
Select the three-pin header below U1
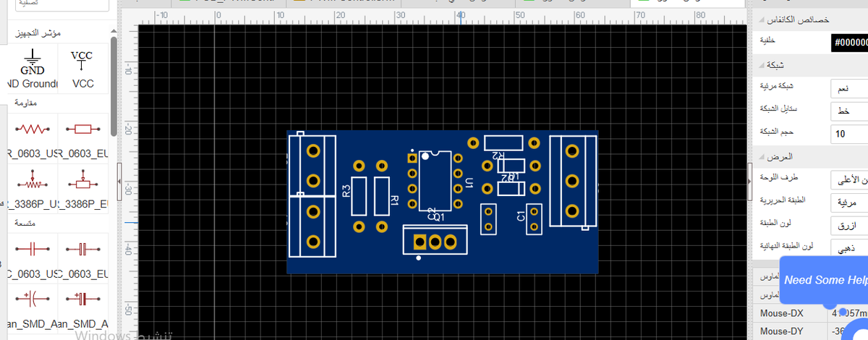click(x=435, y=241)
